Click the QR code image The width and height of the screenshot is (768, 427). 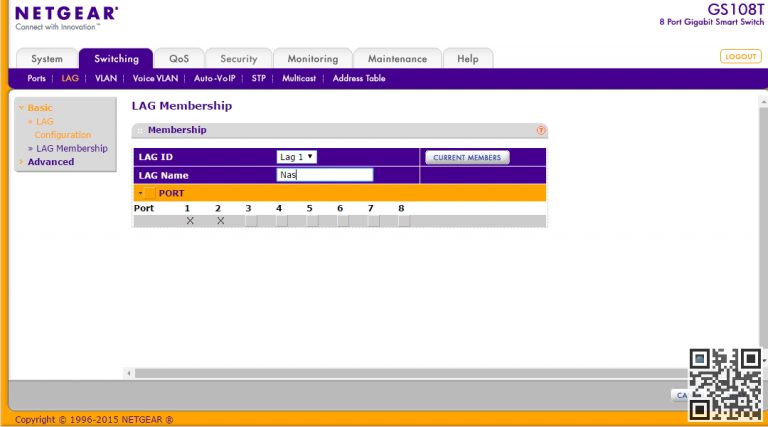coord(726,384)
